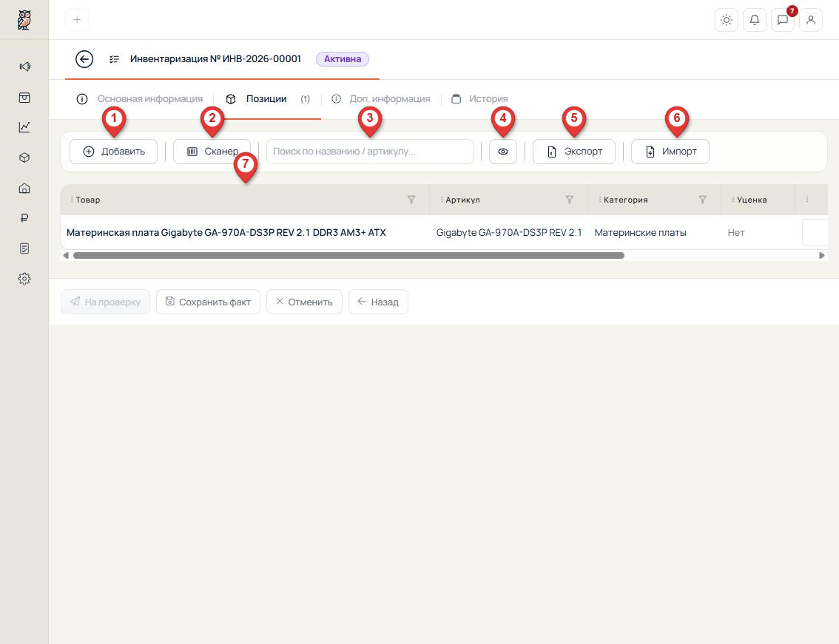This screenshot has height=644, width=839.
Task: Click the Экспорт button
Action: coord(573,152)
